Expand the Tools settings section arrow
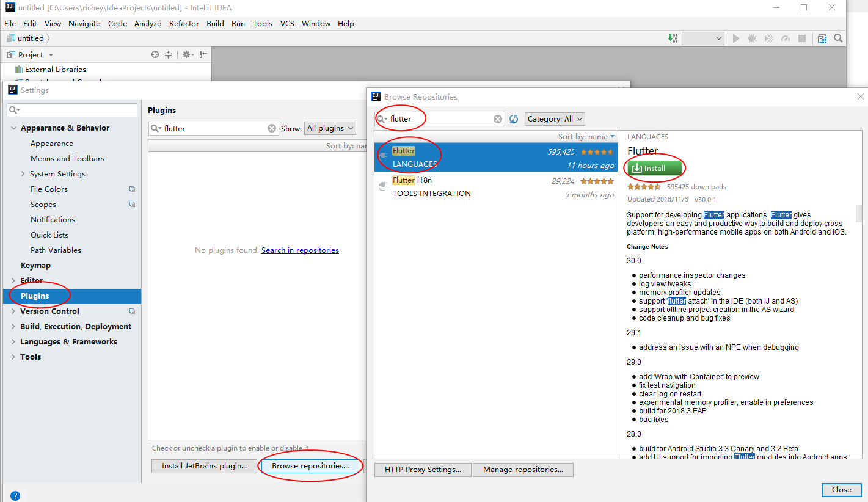The height and width of the screenshot is (502, 868). (x=13, y=357)
